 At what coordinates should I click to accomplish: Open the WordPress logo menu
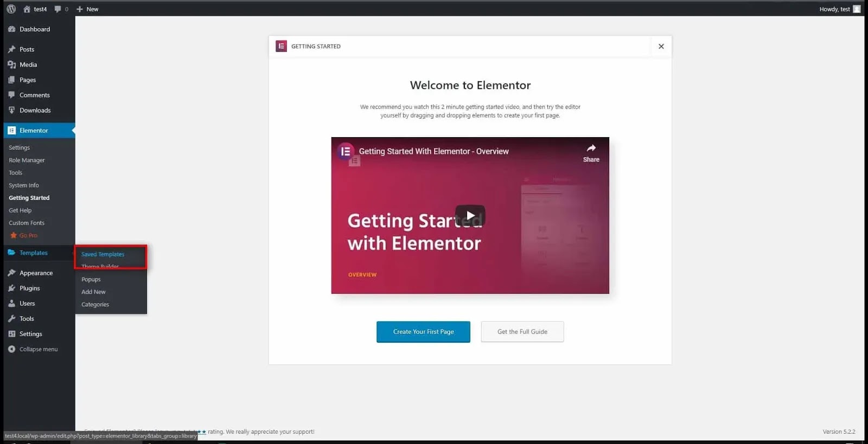tap(11, 9)
